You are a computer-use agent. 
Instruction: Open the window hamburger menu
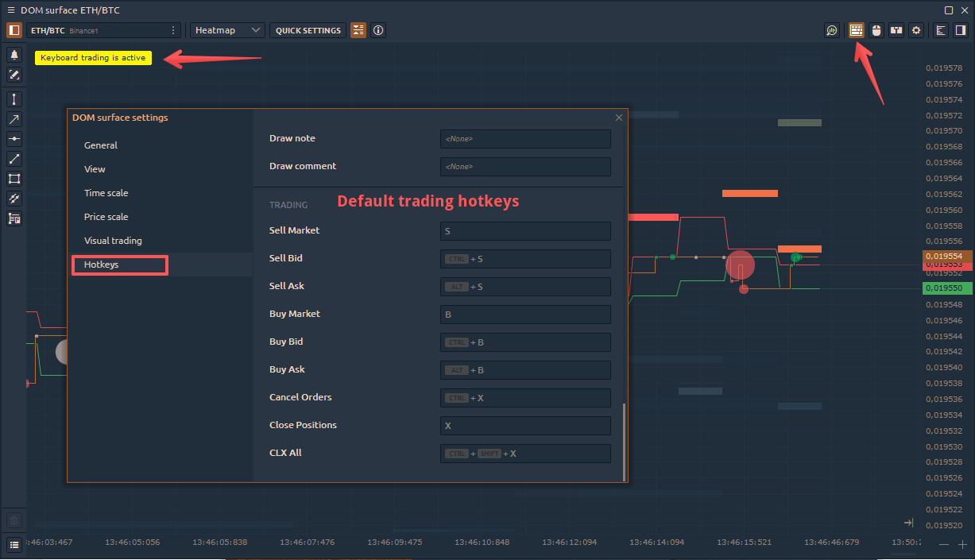click(10, 10)
